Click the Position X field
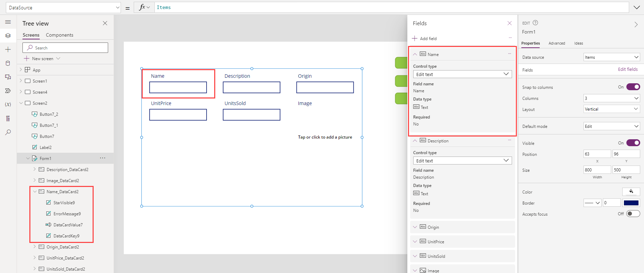The width and height of the screenshot is (644, 273). pos(597,154)
